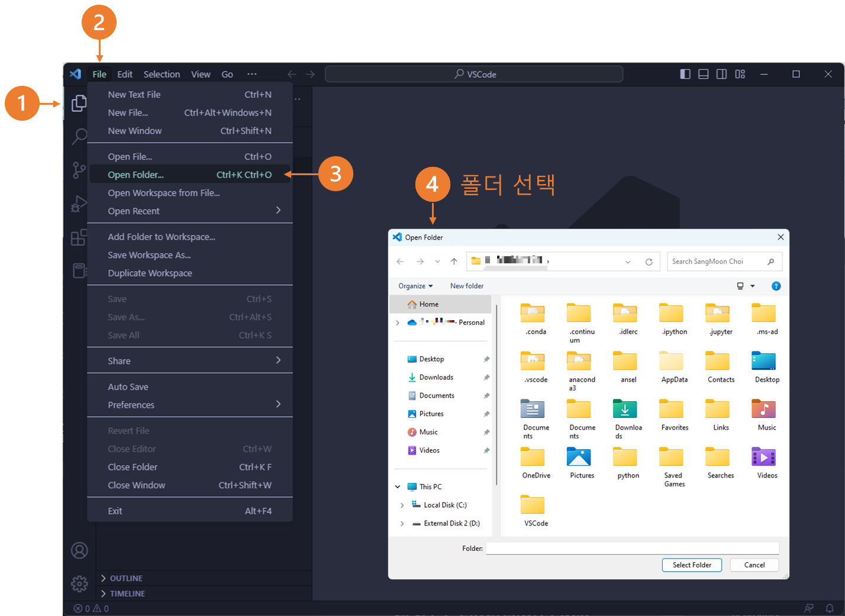Screen dimensions: 845x616
Task: Click the Search SangMoon Choi box
Action: pyautogui.click(x=724, y=262)
